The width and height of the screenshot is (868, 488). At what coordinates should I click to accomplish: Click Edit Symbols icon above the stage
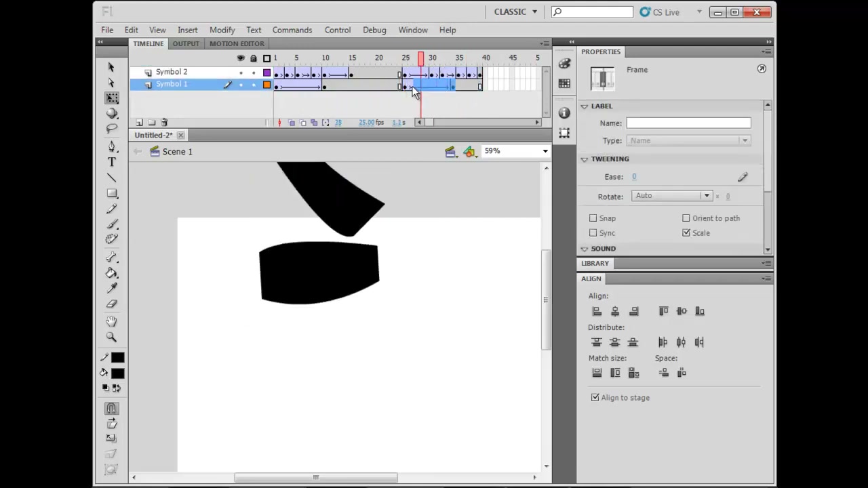(469, 151)
